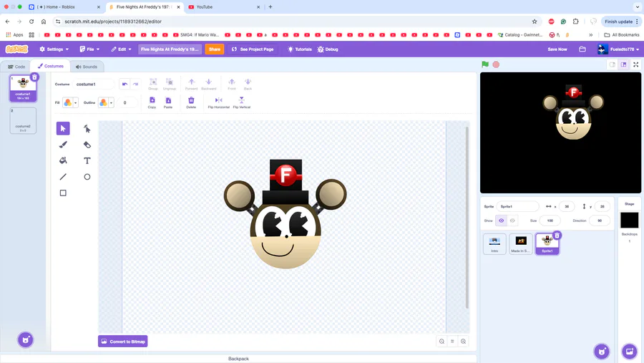Bring selection to Front
The width and height of the screenshot is (644, 363).
pos(232,84)
